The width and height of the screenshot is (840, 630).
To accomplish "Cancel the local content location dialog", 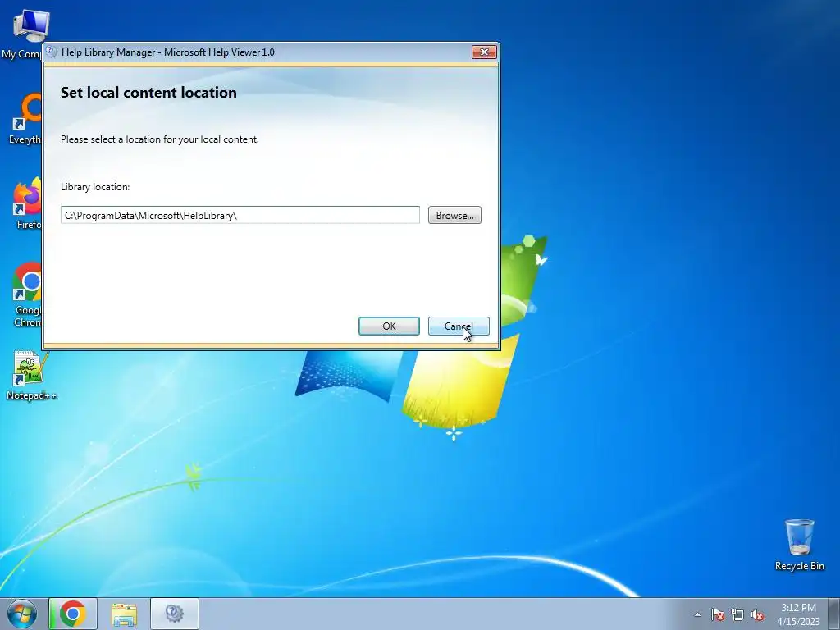I will tap(459, 326).
